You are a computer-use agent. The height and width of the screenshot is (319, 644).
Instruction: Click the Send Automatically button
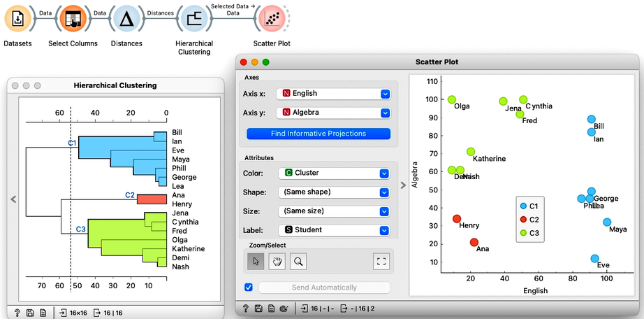(324, 288)
